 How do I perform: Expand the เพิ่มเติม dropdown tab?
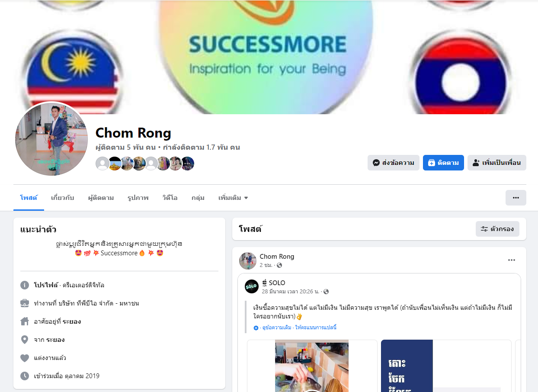[x=233, y=198]
